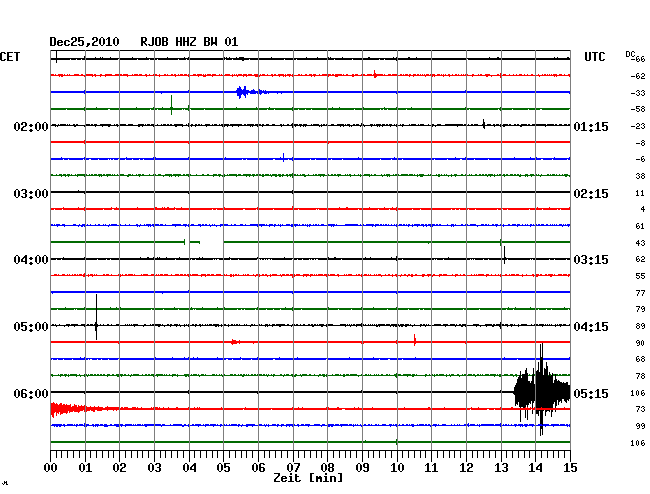Click the DC value -8
The image size is (650, 494).
[x=640, y=143]
